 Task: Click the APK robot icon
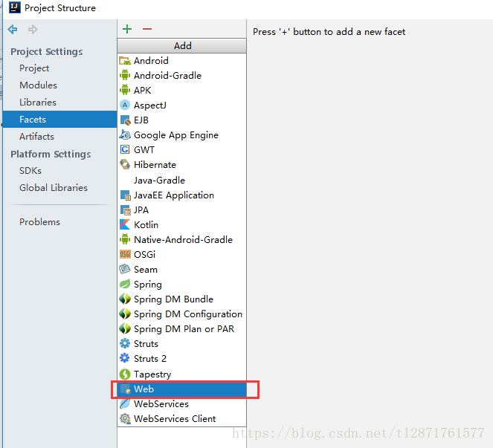click(x=125, y=91)
